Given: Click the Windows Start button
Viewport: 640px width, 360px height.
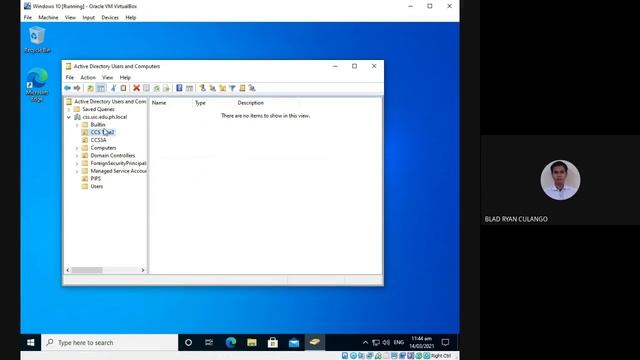Looking at the screenshot, I should (31, 342).
